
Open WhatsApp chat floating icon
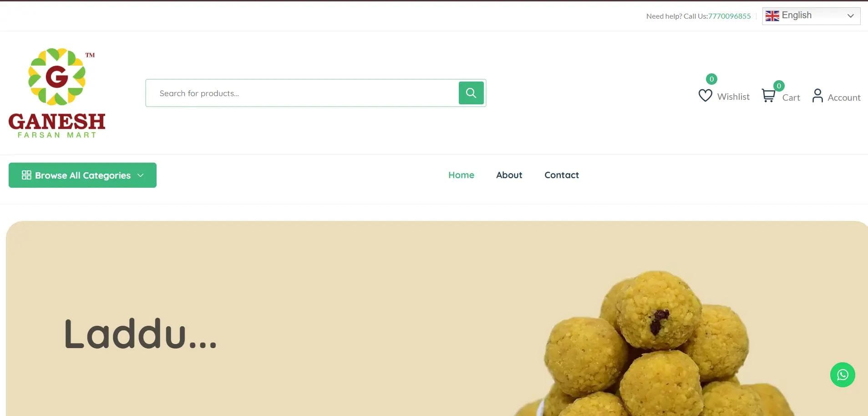843,375
